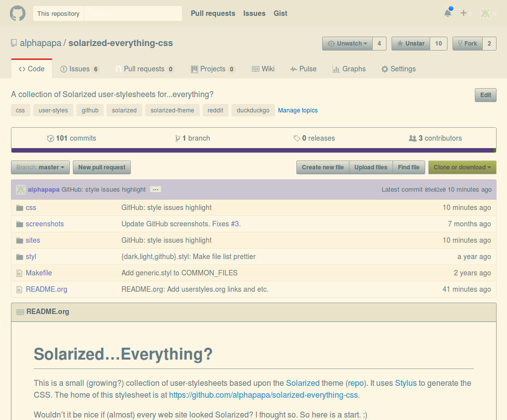This screenshot has height=420, width=507.
Task: Switch to the Code tab
Action: click(x=32, y=69)
